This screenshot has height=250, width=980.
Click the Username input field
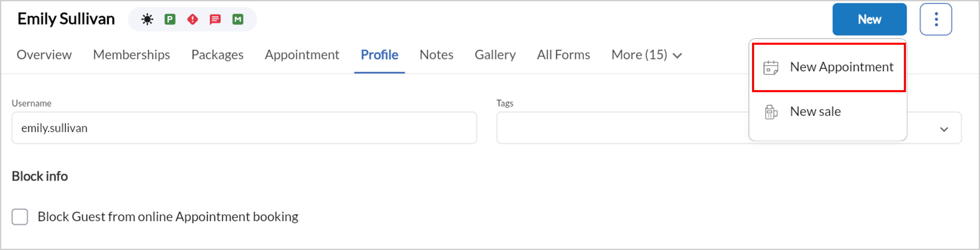(x=244, y=128)
